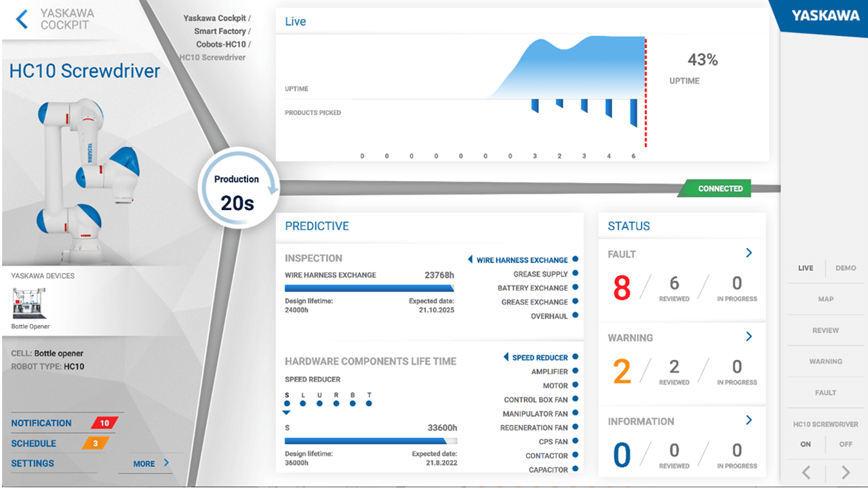Open SCHEDULE section
The image size is (868, 488).
coord(33,443)
